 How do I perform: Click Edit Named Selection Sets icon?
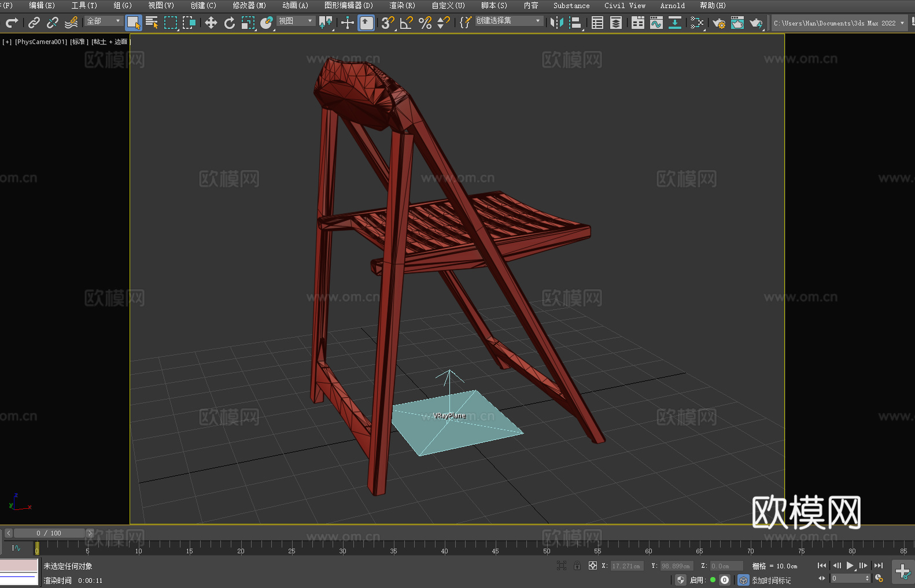(465, 23)
